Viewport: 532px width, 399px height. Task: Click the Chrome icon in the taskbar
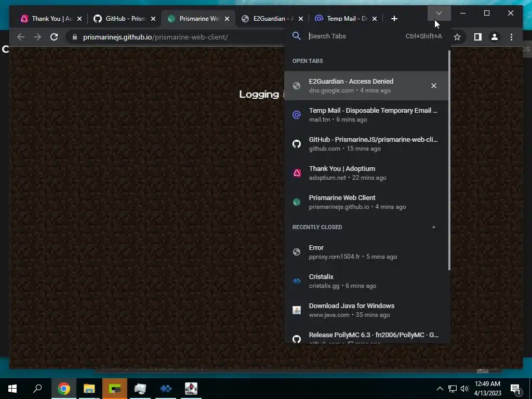pyautogui.click(x=63, y=389)
